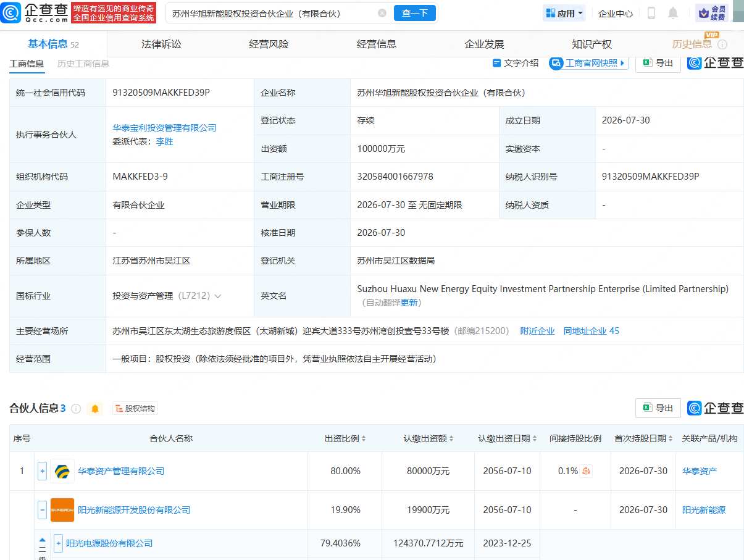Click the 19.90% contribution ratio cell
This screenshot has width=744, height=560.
click(x=345, y=510)
